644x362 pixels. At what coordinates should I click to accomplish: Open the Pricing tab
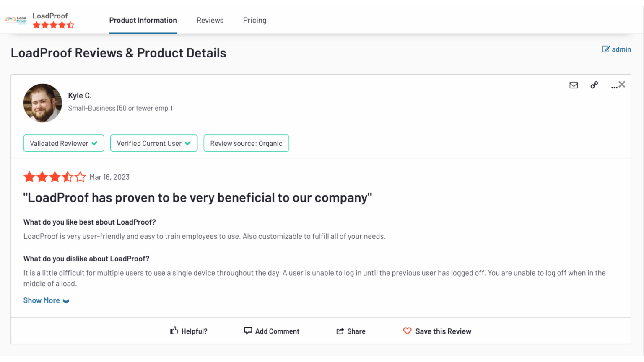click(255, 20)
